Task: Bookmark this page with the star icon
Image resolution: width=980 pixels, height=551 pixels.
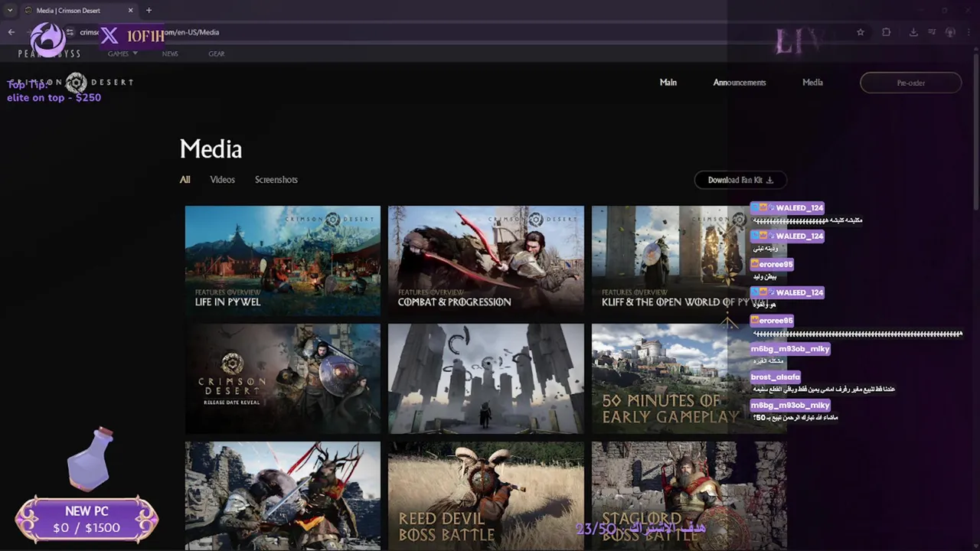Action: pos(861,32)
